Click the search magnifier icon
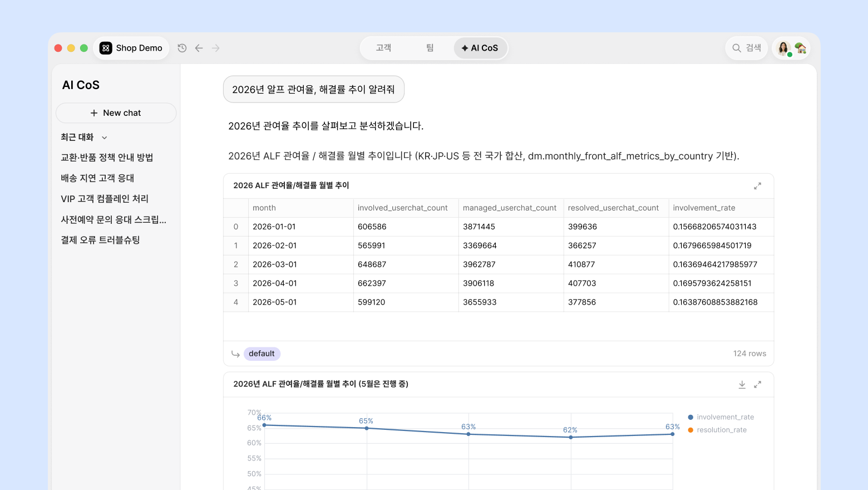This screenshot has width=868, height=490. click(737, 48)
